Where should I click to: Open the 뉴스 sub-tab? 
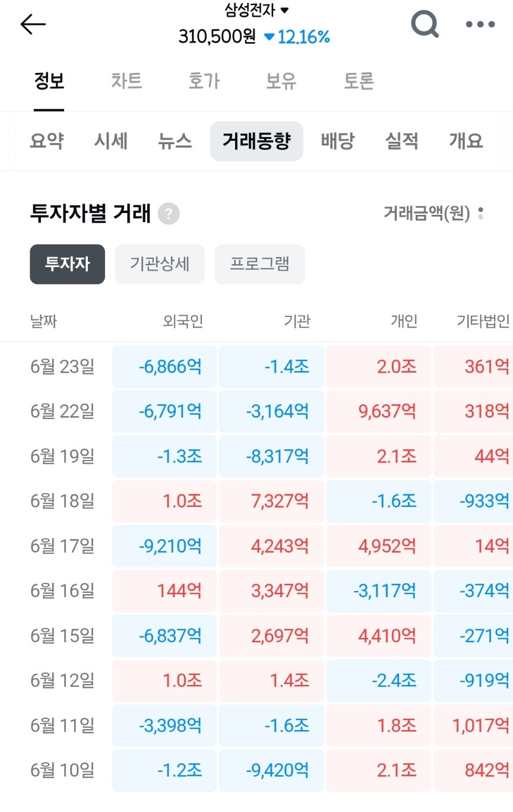[175, 141]
